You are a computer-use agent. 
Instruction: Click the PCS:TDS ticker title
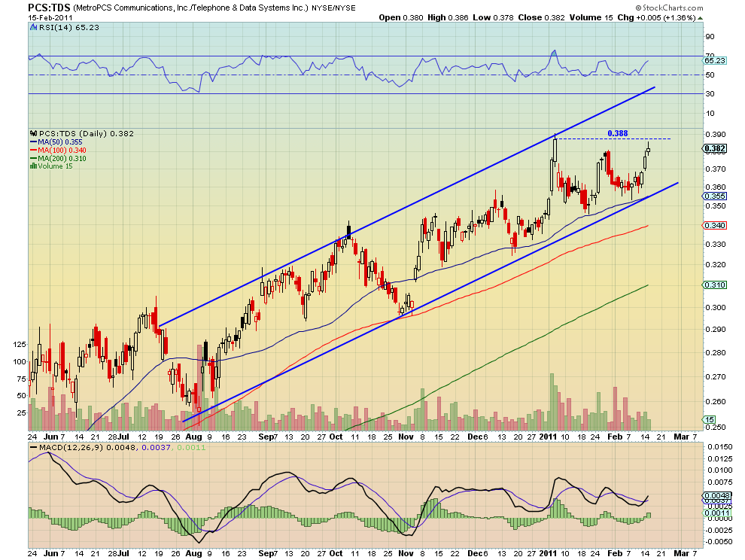click(49, 7)
